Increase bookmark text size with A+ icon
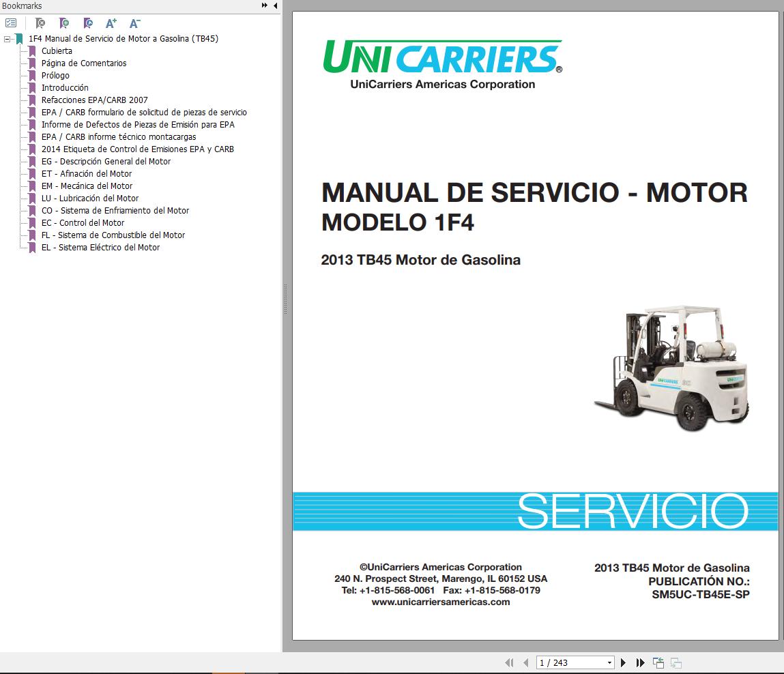The height and width of the screenshot is (674, 784). [111, 23]
